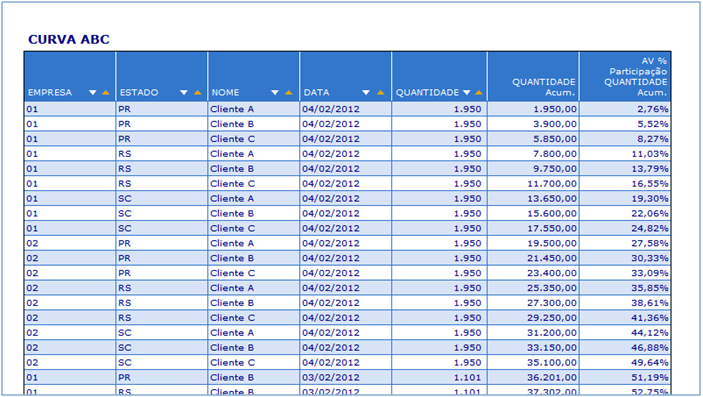This screenshot has height=397, width=703.
Task: Select cell with accumulated value 9.750,00
Action: click(x=533, y=169)
